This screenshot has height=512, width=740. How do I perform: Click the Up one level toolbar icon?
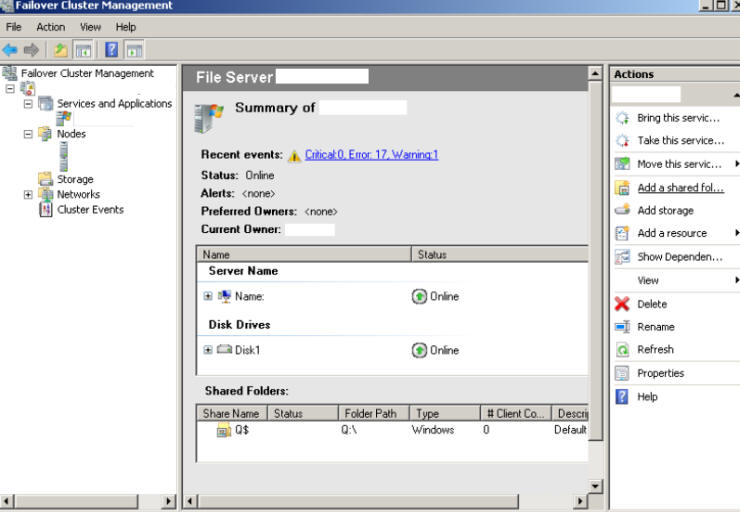tap(60, 50)
